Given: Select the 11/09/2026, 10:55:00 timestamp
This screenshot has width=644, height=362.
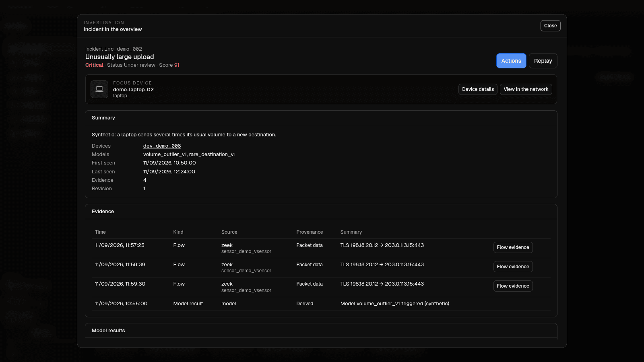Looking at the screenshot, I should click(x=121, y=304).
